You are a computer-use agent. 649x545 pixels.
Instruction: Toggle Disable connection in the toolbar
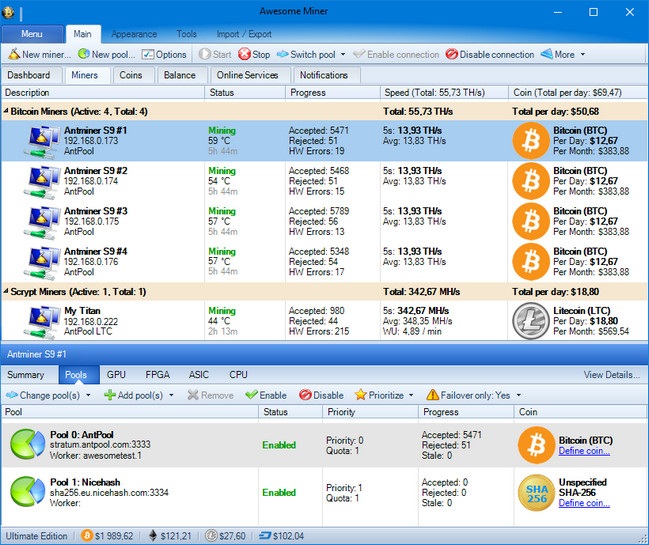[x=489, y=55]
